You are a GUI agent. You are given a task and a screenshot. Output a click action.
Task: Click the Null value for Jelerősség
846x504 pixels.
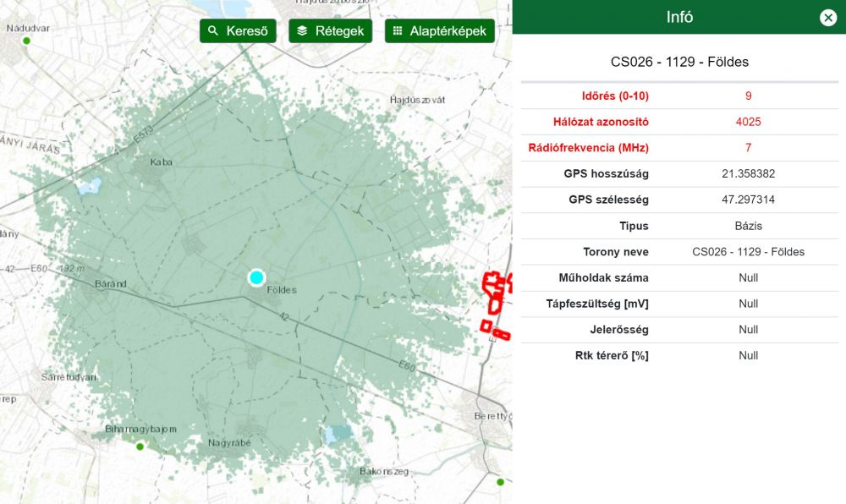[x=749, y=329]
